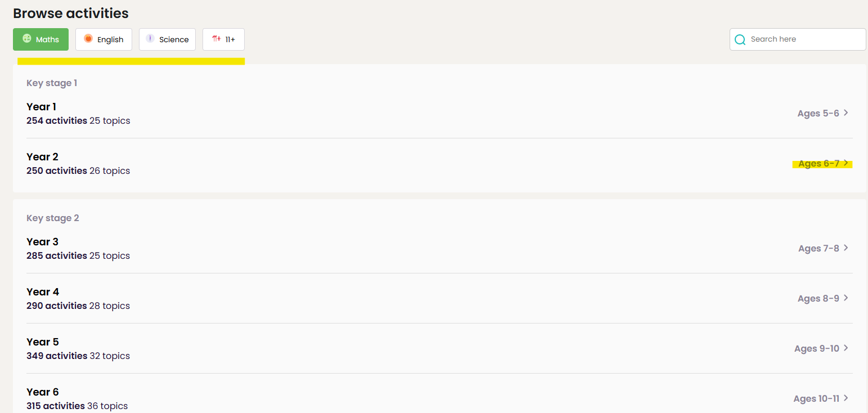
Task: Click the Science subject icon
Action: 150,38
